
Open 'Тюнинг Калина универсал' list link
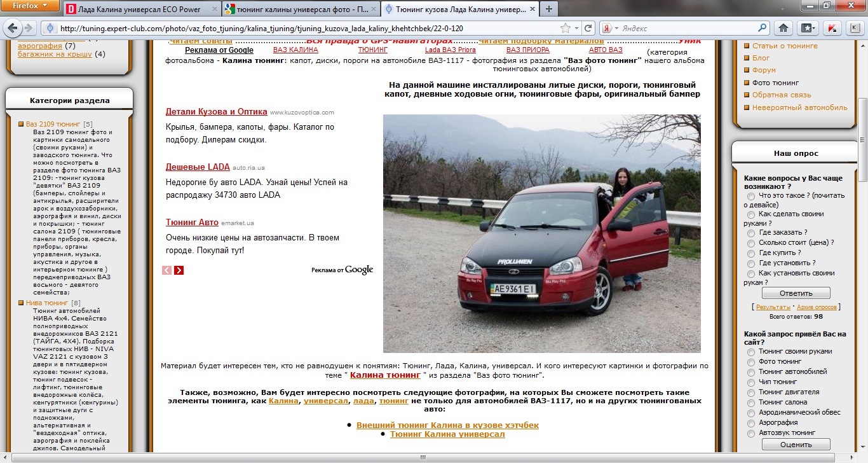(447, 434)
